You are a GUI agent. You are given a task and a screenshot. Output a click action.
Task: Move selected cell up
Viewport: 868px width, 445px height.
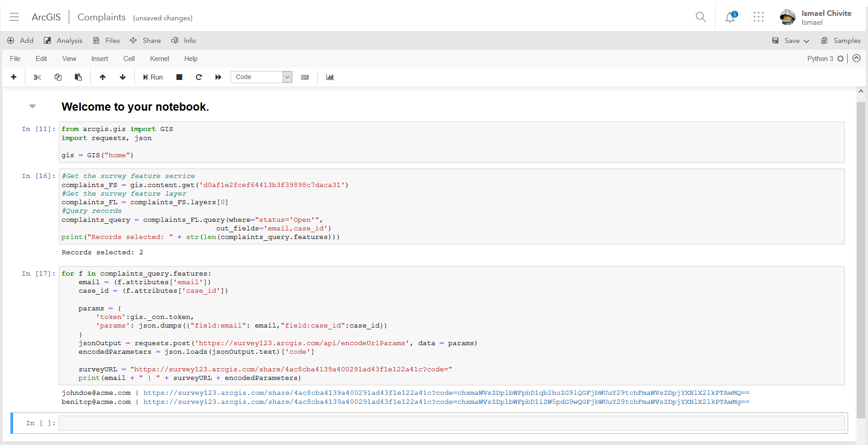(x=103, y=77)
